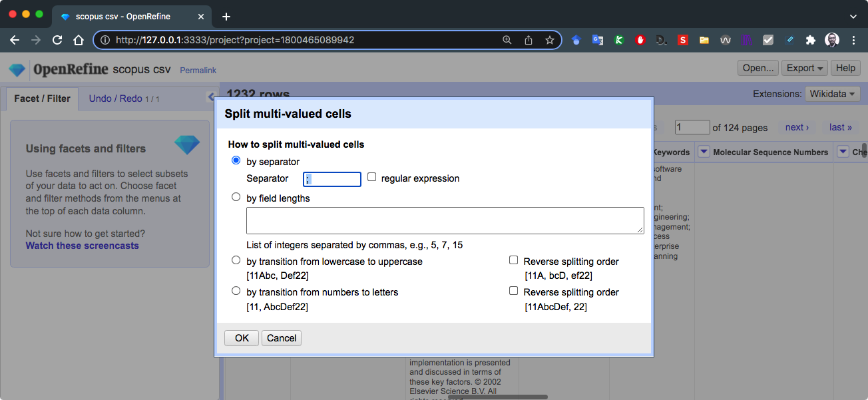Open a new browser tab
Screen dimensions: 868x400
pos(226,16)
